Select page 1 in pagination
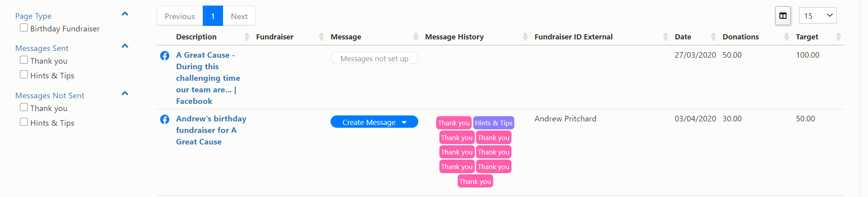Screen dimensions: 868x197 coord(213,16)
